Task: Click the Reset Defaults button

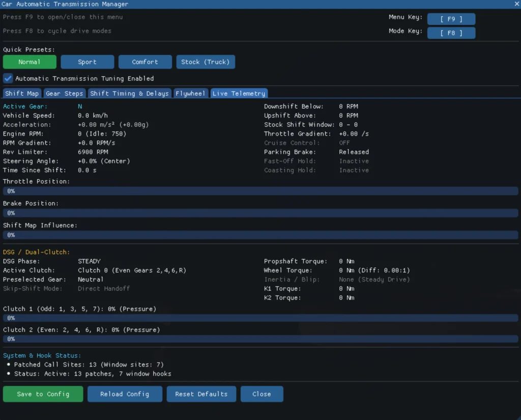Action: coord(201,394)
